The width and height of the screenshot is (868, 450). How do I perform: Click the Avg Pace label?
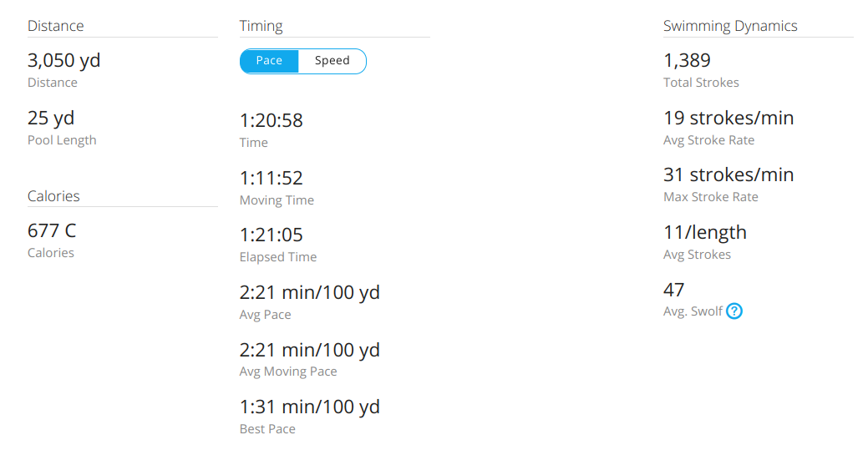[265, 315]
